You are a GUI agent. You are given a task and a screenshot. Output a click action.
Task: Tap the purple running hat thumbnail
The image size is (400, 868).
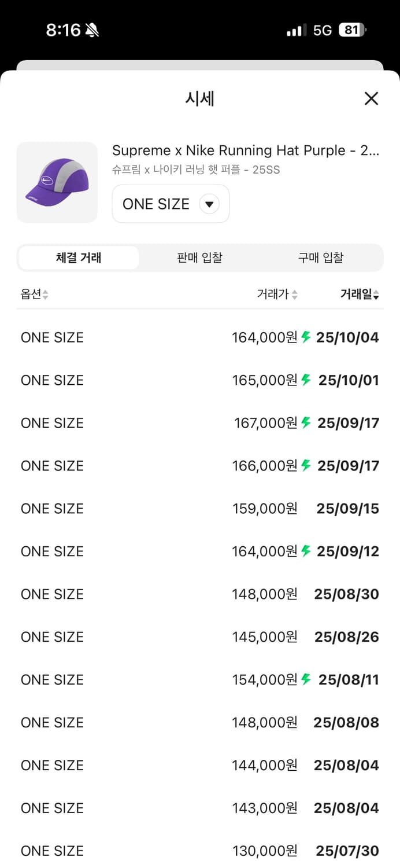point(57,182)
